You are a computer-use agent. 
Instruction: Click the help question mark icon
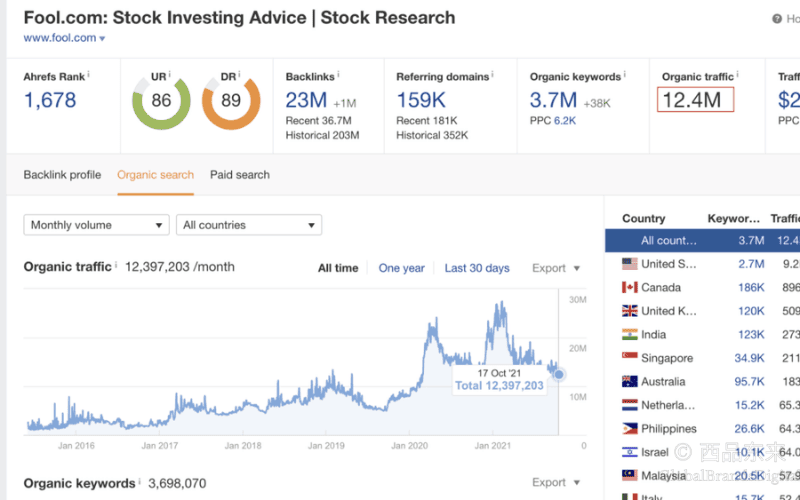coord(777,19)
